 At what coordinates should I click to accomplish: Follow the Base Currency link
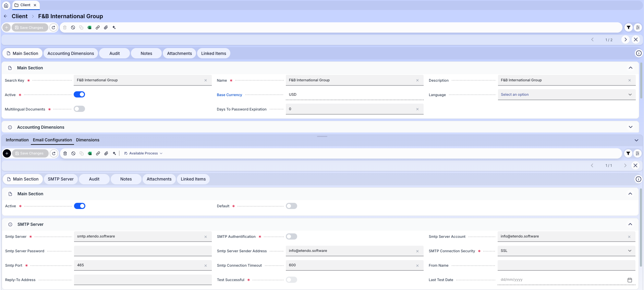click(229, 95)
